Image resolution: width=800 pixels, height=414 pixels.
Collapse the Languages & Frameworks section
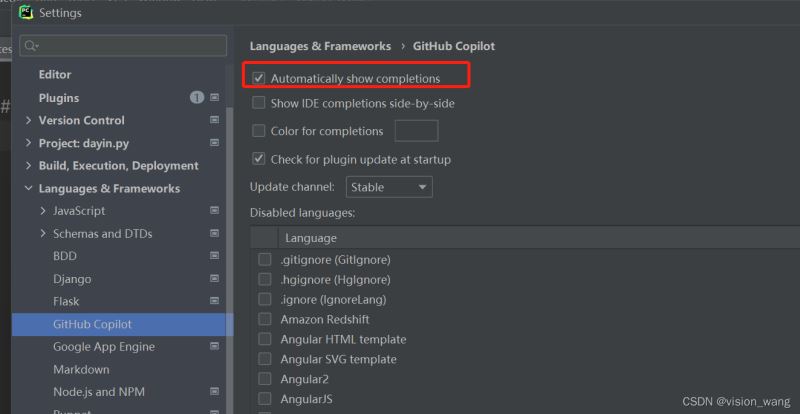pyautogui.click(x=29, y=188)
